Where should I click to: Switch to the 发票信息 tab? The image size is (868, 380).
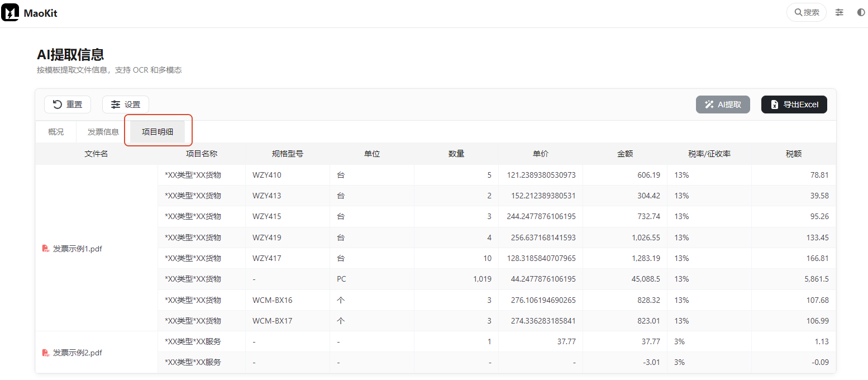[x=103, y=132]
